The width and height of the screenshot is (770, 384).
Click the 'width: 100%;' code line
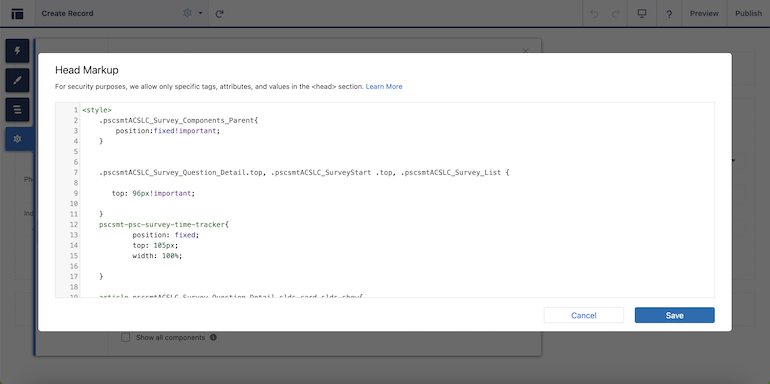(x=157, y=255)
